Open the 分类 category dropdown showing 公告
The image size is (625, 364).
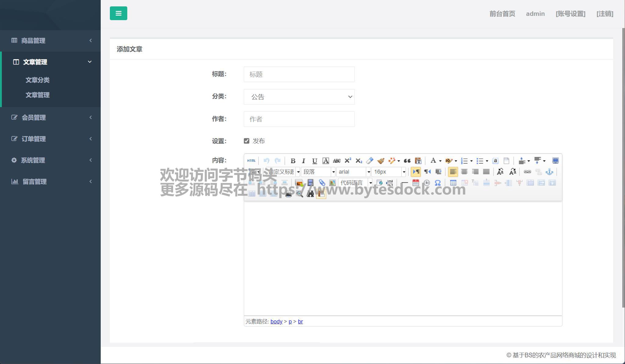tap(299, 97)
